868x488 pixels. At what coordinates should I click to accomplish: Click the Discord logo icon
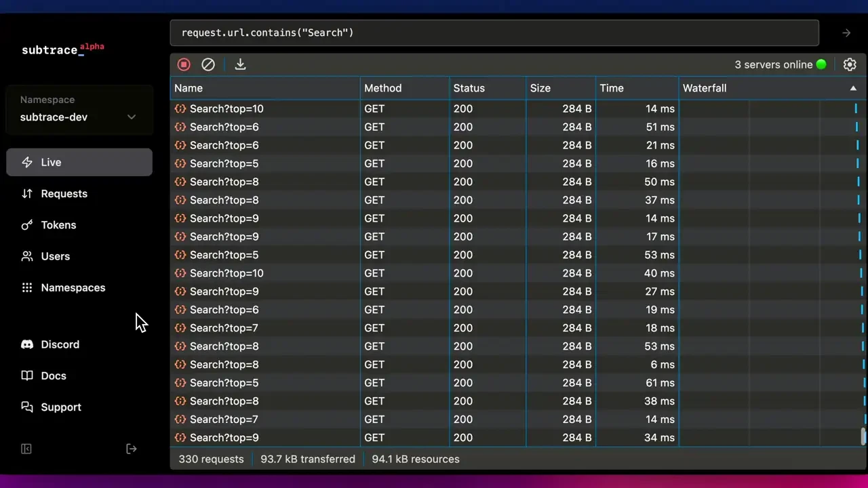tap(27, 344)
